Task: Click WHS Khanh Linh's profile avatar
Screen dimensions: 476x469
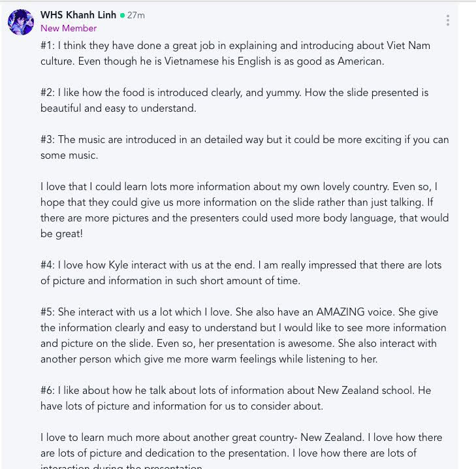Action: click(21, 22)
